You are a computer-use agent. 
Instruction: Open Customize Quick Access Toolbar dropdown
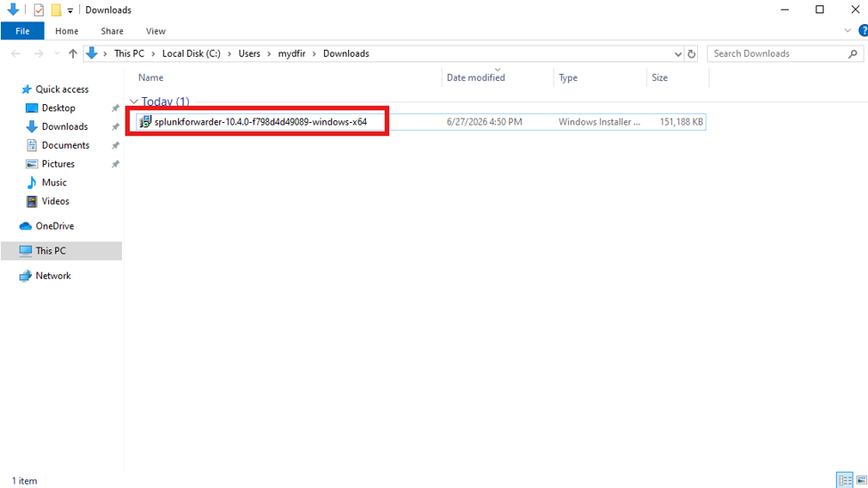70,11
